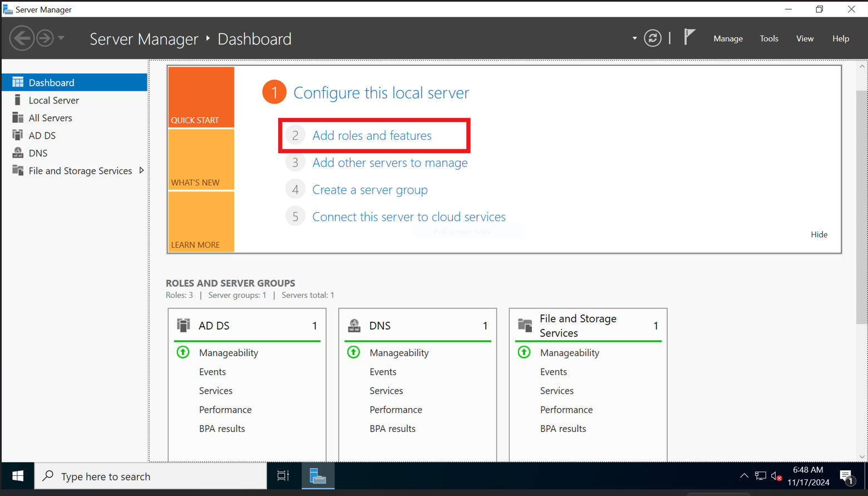Open the Help menu
The image size is (868, 496).
[840, 38]
